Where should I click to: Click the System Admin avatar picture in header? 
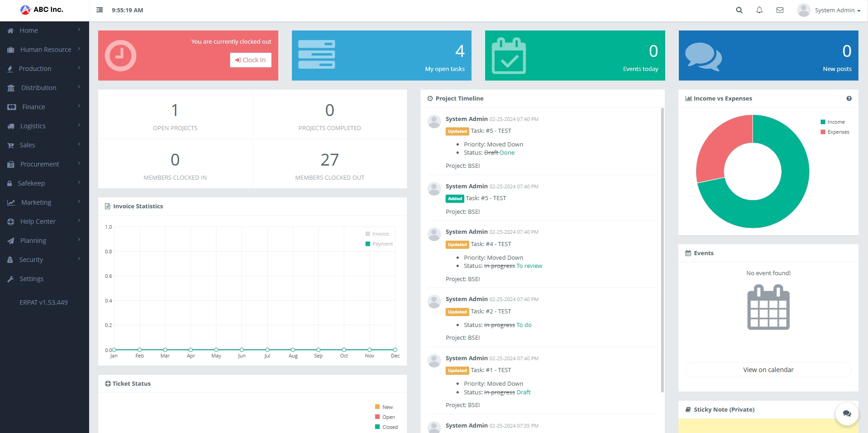click(804, 10)
